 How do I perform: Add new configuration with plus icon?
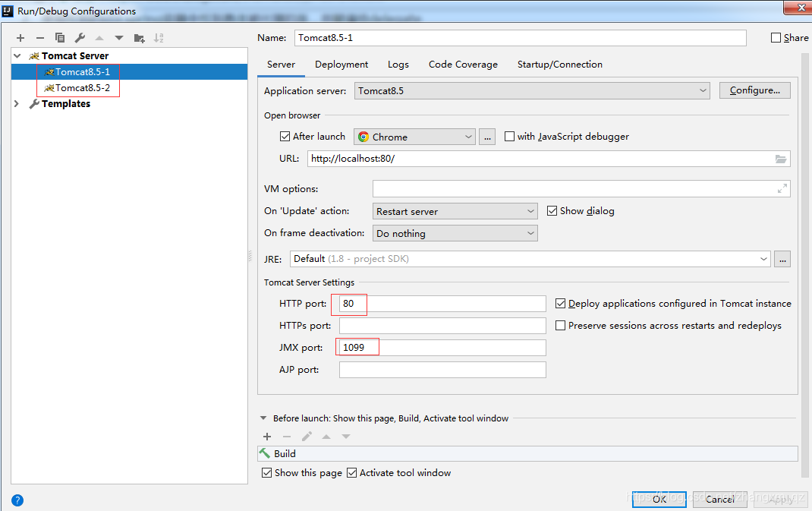tap(20, 38)
